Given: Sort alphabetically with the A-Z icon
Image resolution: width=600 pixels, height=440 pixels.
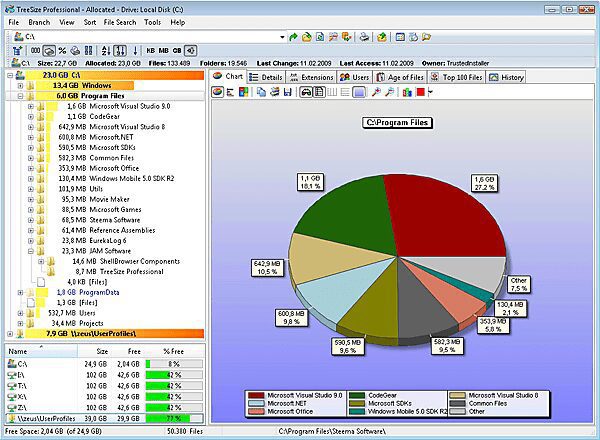Looking at the screenshot, I should tap(106, 51).
